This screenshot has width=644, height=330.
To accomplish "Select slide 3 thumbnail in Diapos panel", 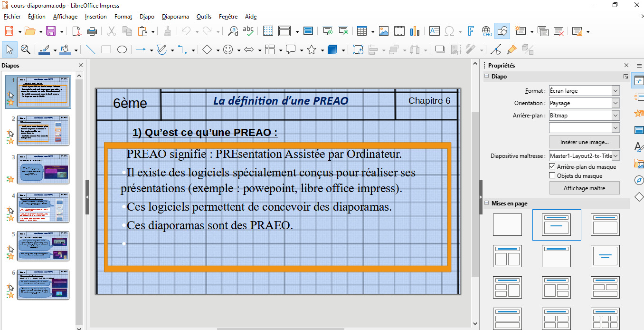I will point(43,169).
